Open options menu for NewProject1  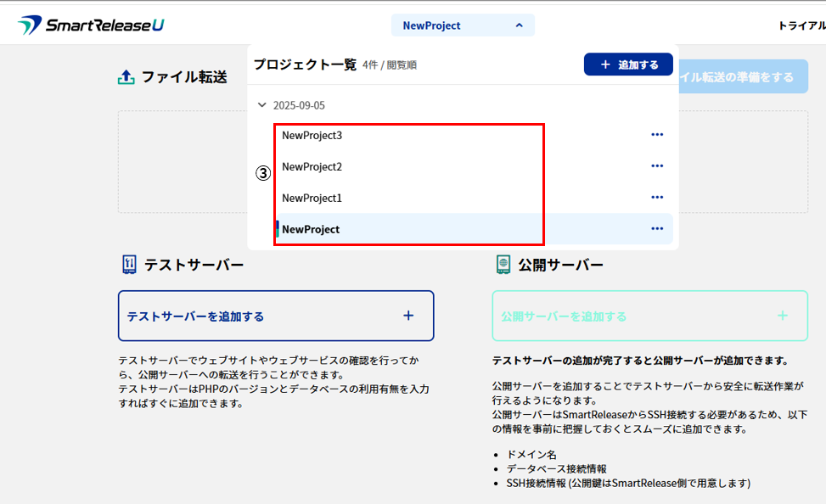click(656, 198)
